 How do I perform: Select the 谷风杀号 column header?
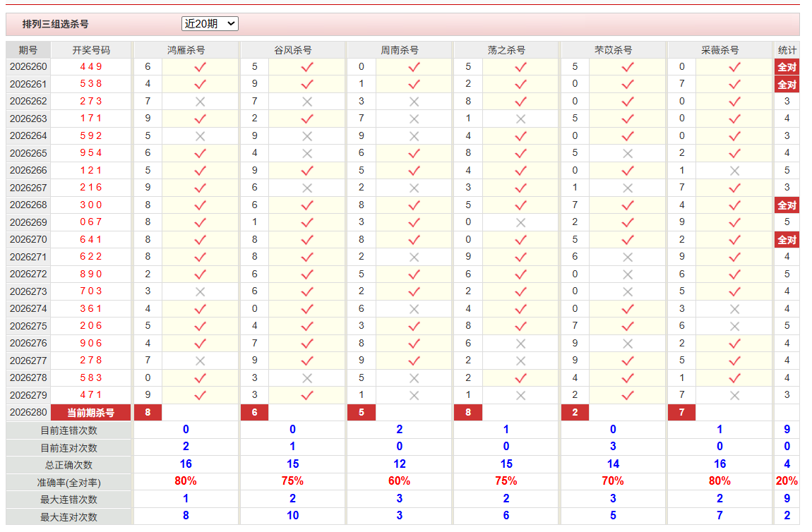pyautogui.click(x=292, y=50)
